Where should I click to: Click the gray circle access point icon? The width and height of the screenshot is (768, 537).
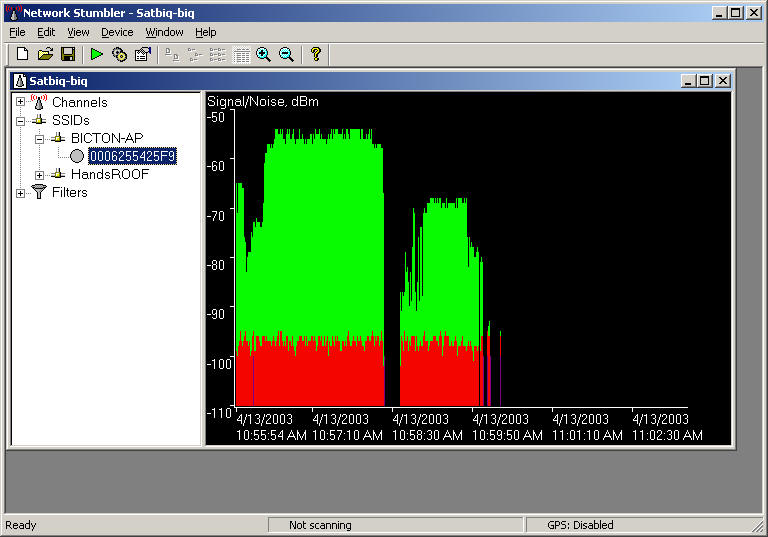pos(77,156)
